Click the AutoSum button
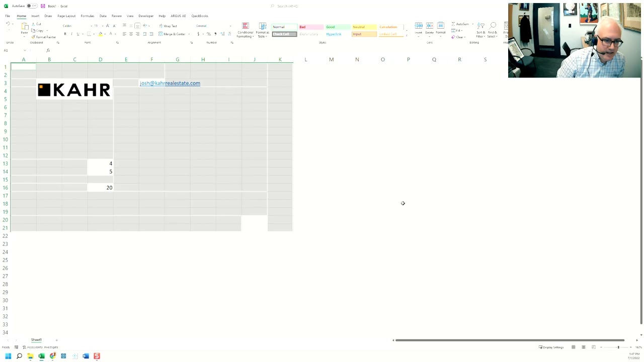 click(x=460, y=24)
